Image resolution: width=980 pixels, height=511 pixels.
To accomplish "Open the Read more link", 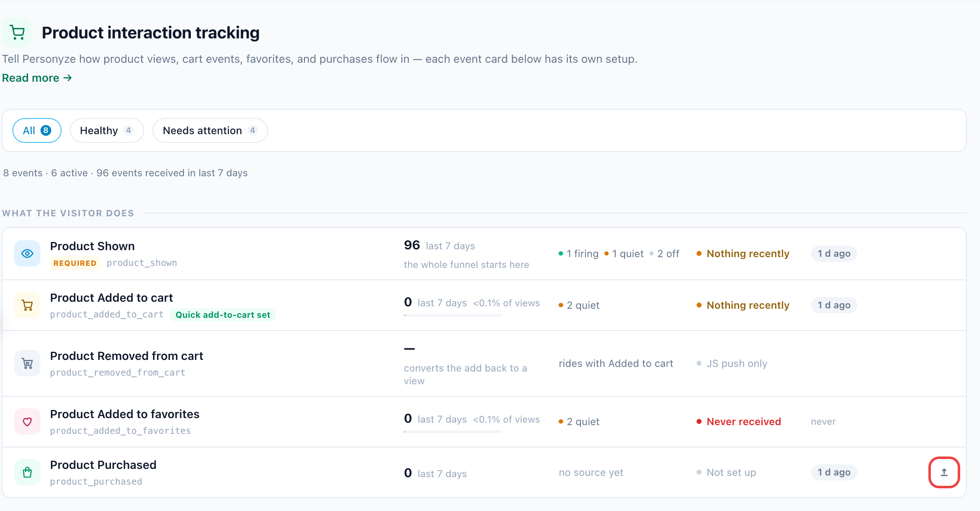I will (37, 78).
